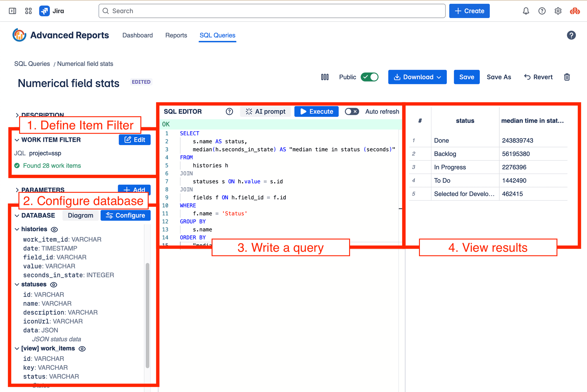Switch to the Dashboard tab
This screenshot has height=392, width=587.
(x=138, y=35)
